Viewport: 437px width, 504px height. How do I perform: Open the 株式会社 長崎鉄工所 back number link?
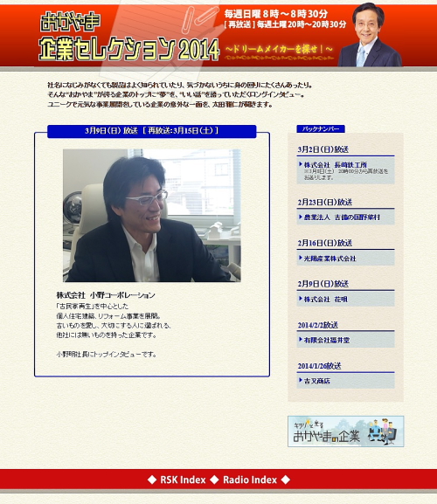pos(336,164)
